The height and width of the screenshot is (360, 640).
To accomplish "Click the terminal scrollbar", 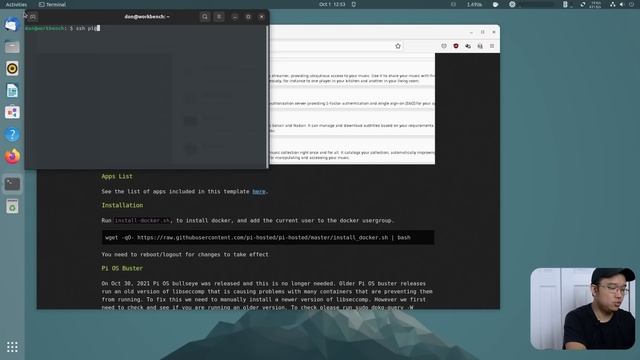I will [x=267, y=96].
